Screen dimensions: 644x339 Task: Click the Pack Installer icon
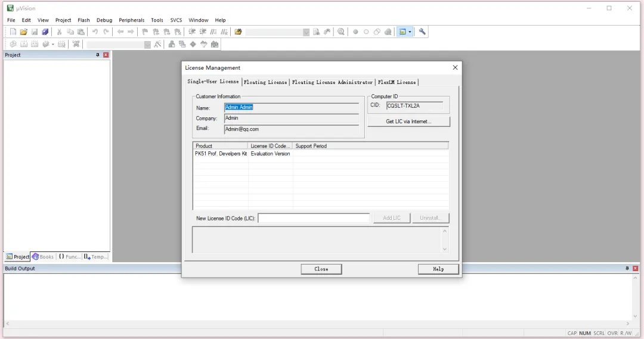pos(215,44)
